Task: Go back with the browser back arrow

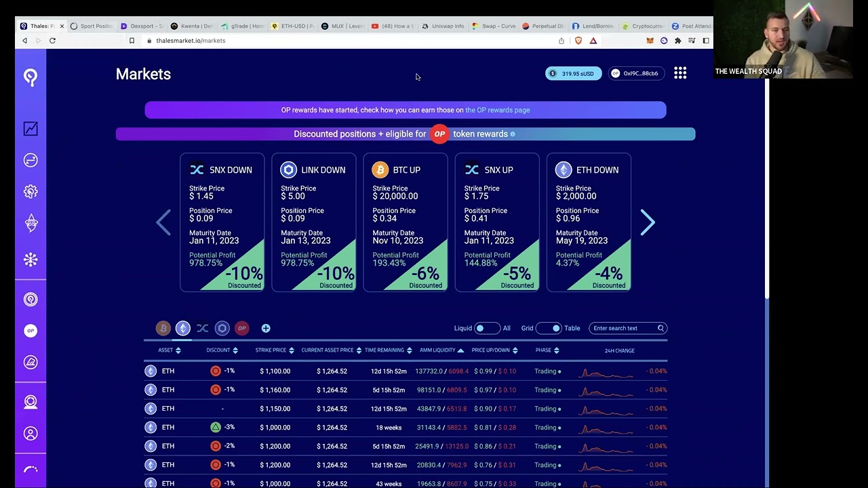Action: [x=25, y=41]
